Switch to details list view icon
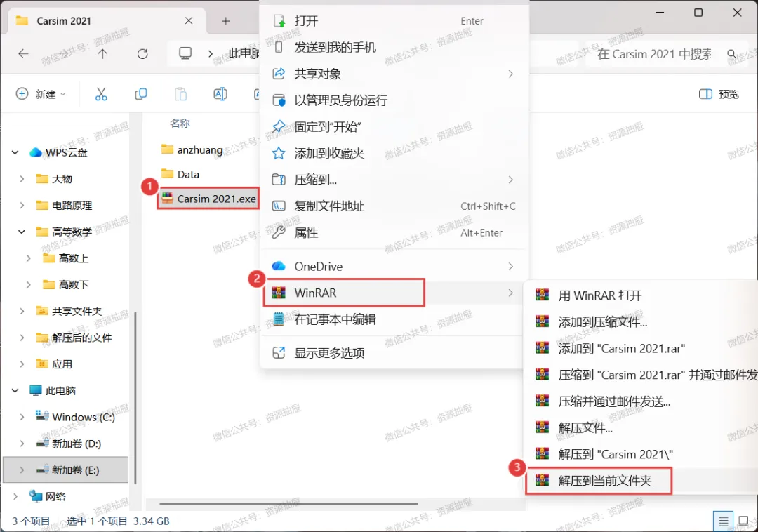 723,521
